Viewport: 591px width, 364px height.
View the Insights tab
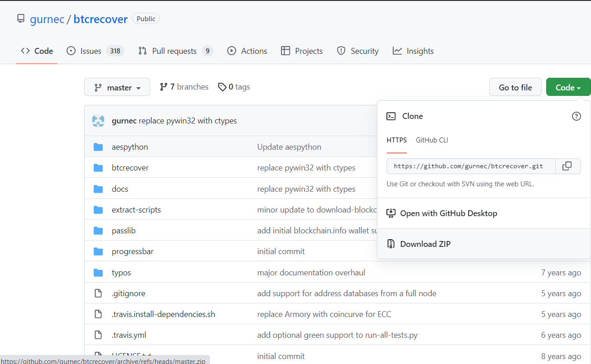pos(413,51)
